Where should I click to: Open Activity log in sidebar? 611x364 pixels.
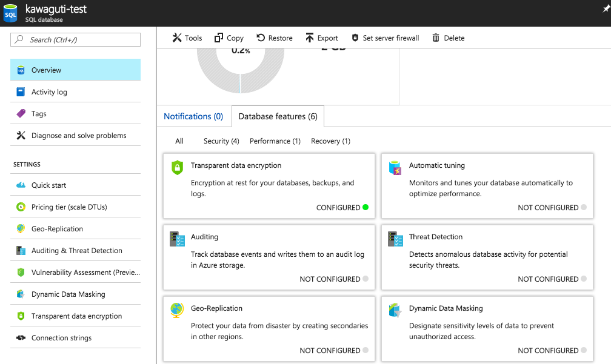[x=75, y=92]
